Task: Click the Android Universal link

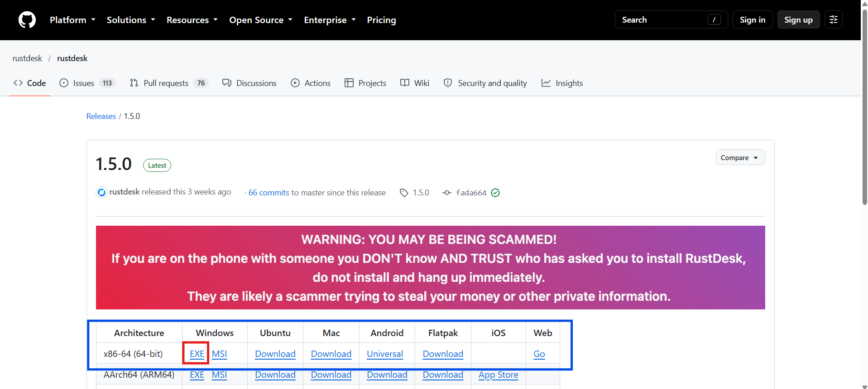Action: click(385, 354)
